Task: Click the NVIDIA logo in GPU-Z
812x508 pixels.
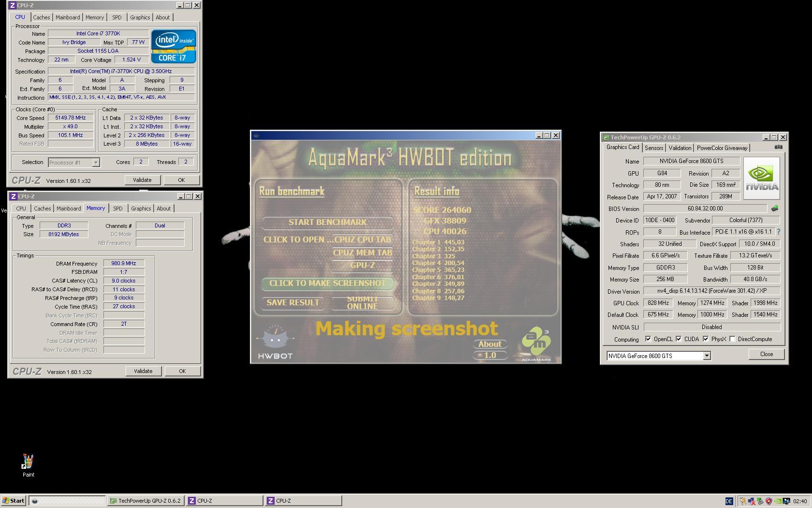Action: (761, 178)
